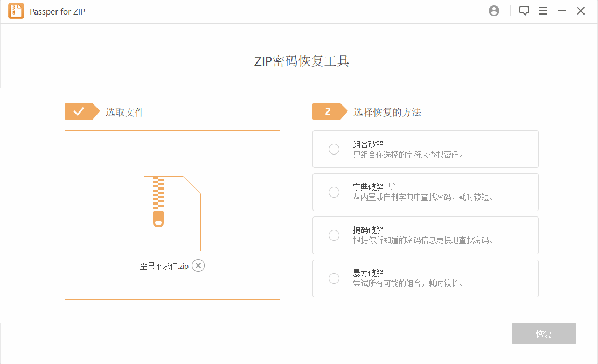The height and width of the screenshot is (364, 598).
Task: Click the Passper for ZIP logo icon
Action: pyautogui.click(x=16, y=10)
